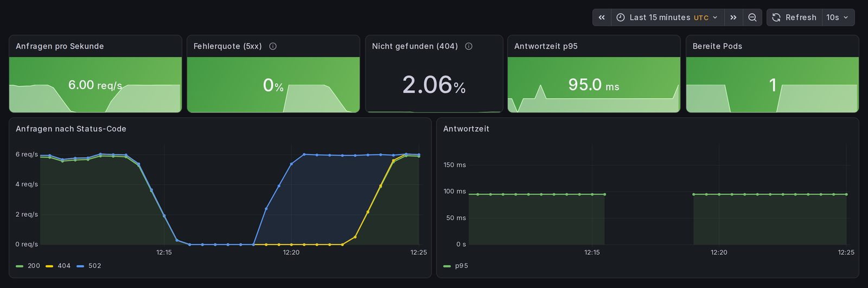Show info icon for Nicht gefunden (404)
Viewport: 868px width, 288px height.
coord(469,46)
